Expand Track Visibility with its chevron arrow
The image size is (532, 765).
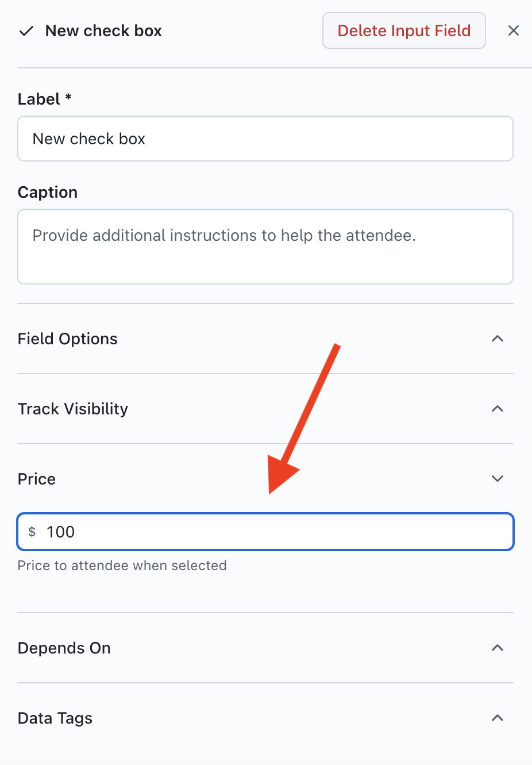(498, 409)
